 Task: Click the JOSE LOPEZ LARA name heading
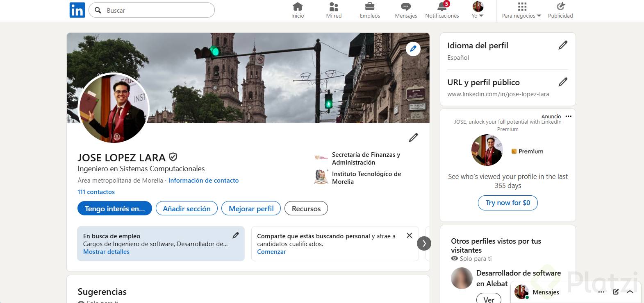coord(121,158)
